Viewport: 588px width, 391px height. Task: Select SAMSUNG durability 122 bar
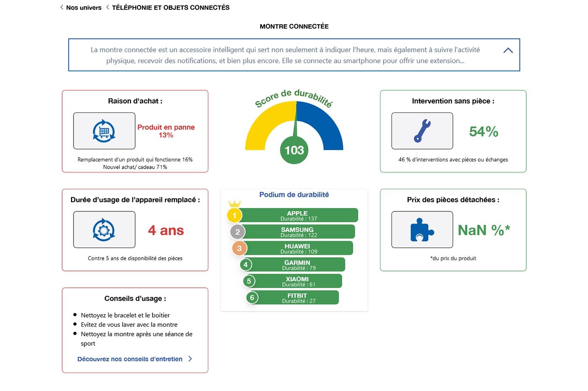point(297,232)
